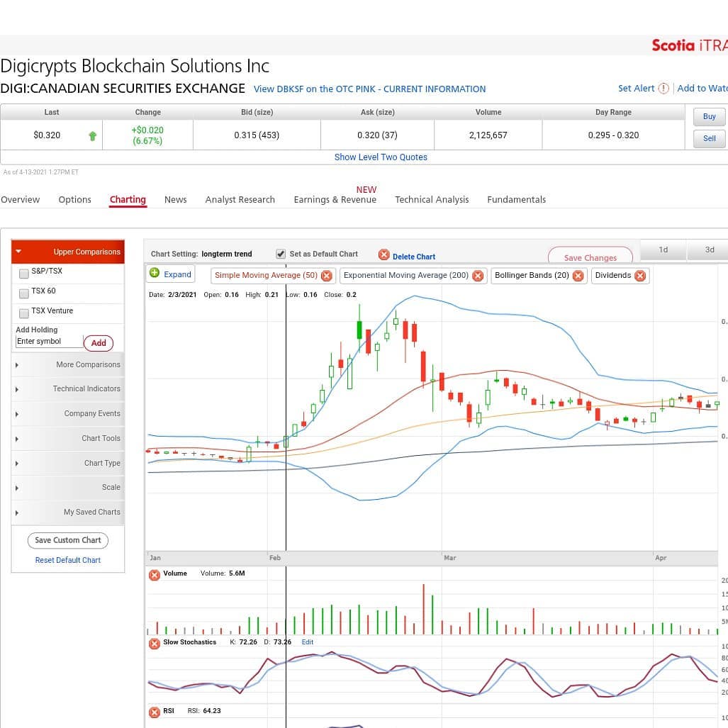Collapse the Upper Comparisons section
The image size is (728, 728).
pyautogui.click(x=68, y=252)
